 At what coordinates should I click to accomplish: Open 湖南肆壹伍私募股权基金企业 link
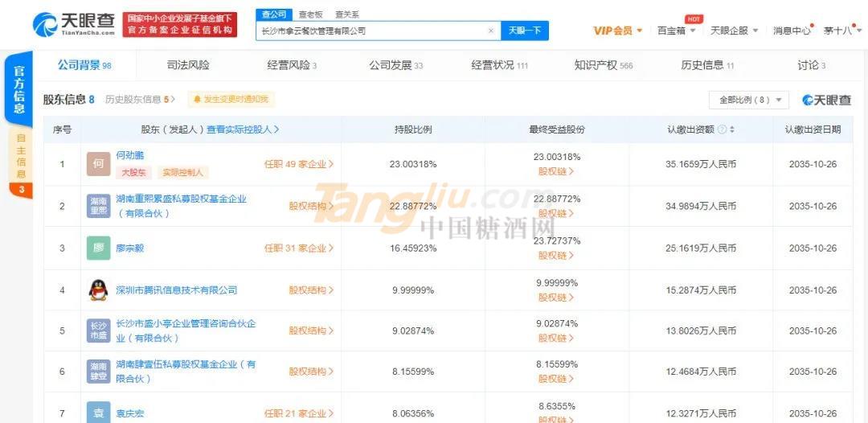point(186,372)
